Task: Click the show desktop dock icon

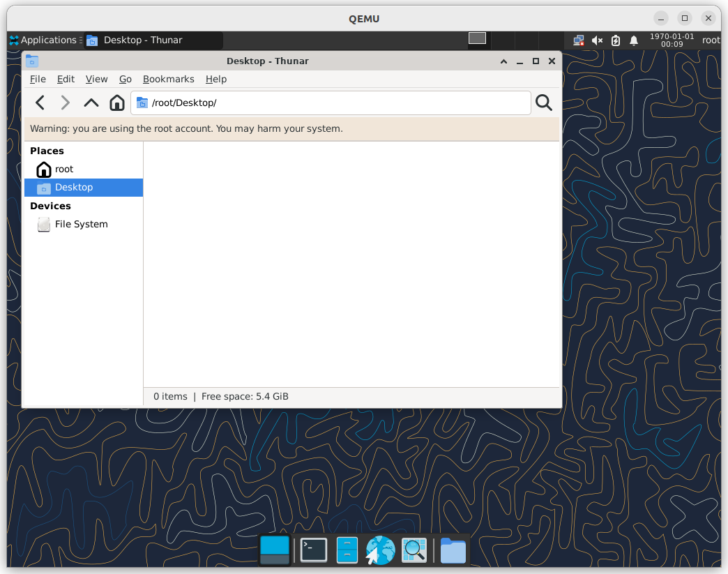Action: pos(275,550)
